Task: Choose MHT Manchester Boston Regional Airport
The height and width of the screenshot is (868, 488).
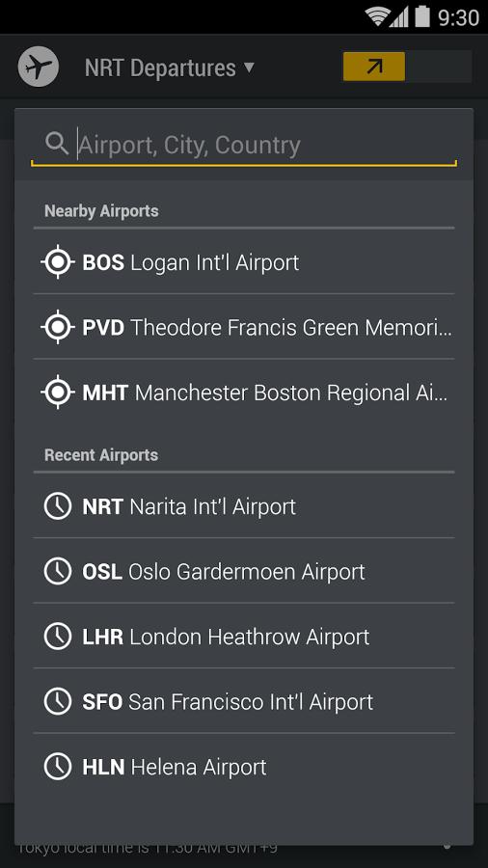Action: [244, 393]
